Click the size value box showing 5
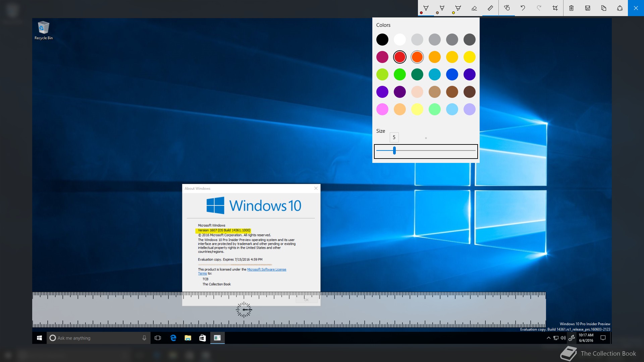644x362 pixels. click(x=394, y=137)
